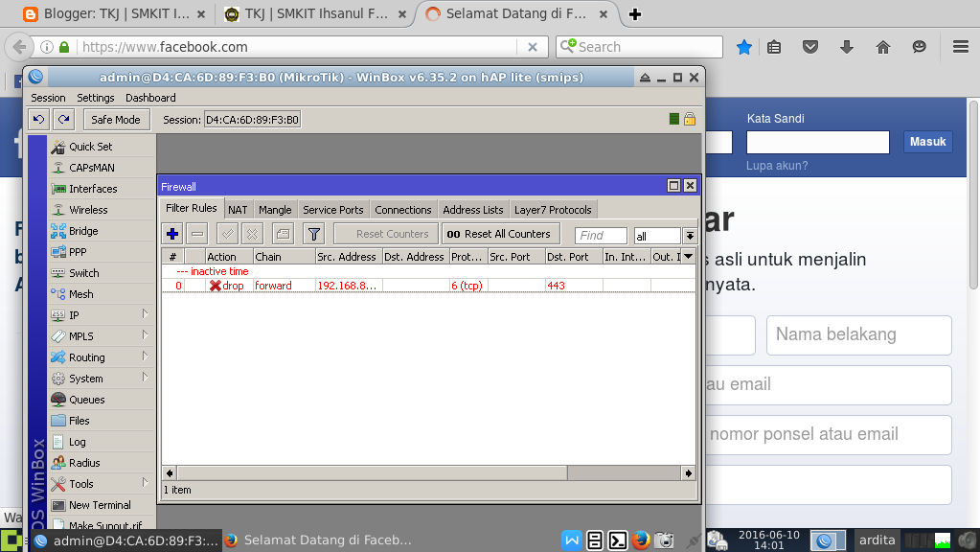
Task: Click the terminal icon in taskbar
Action: (x=618, y=540)
